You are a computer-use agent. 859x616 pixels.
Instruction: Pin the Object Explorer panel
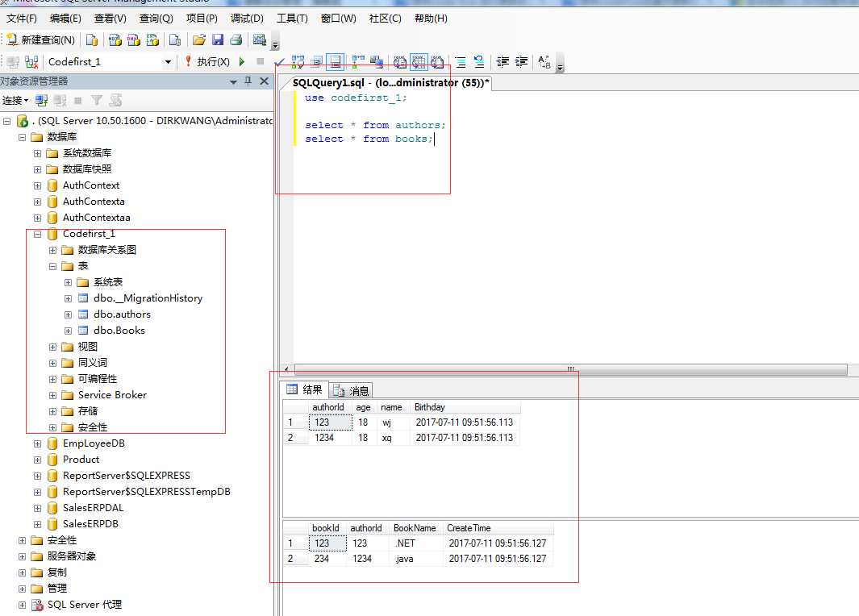[x=248, y=81]
